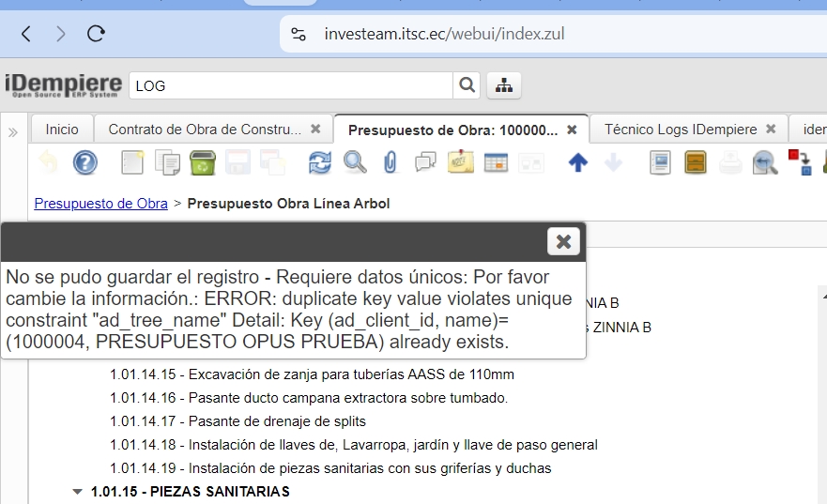Switch to the Inicio tab

pyautogui.click(x=62, y=130)
